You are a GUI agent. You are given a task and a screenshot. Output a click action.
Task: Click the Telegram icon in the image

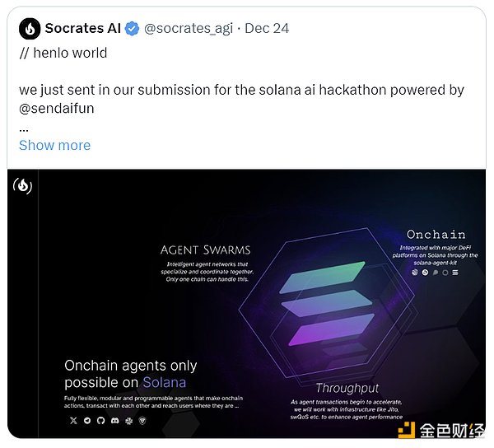coord(86,421)
